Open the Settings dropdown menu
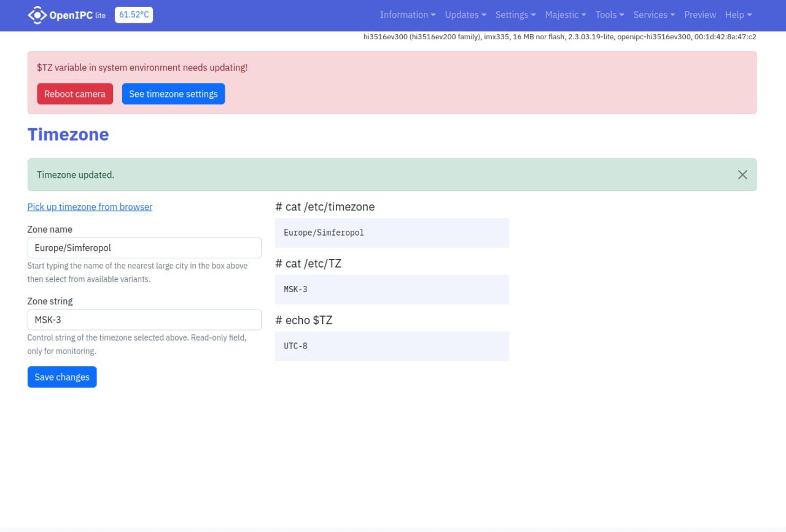Image resolution: width=786 pixels, height=532 pixels. click(515, 15)
